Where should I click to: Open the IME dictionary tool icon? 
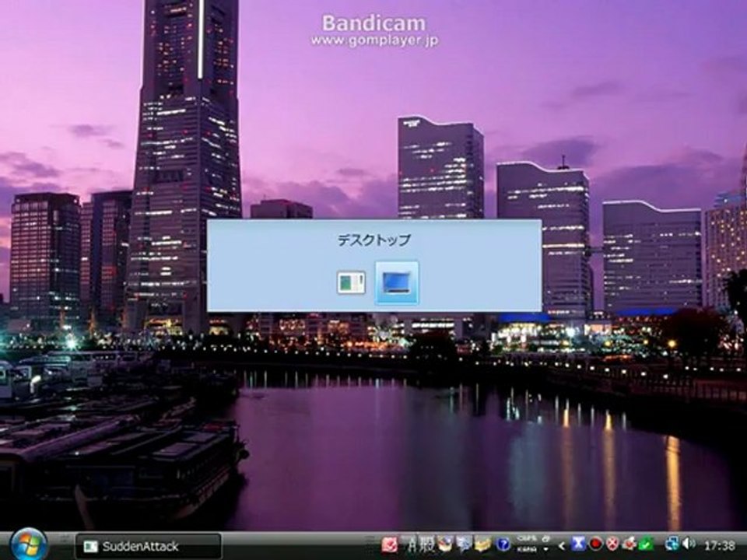464,544
